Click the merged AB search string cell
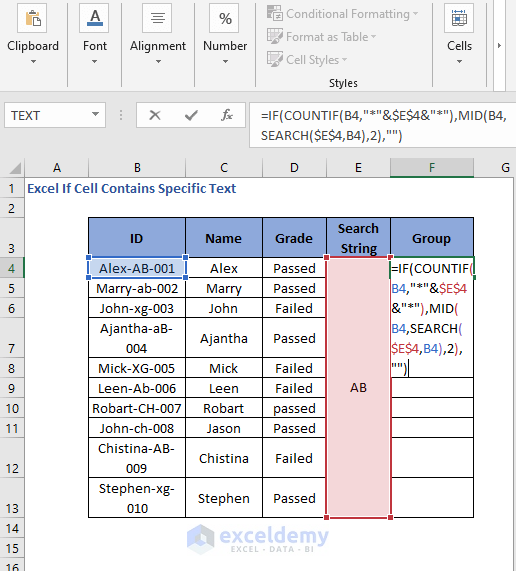516x571 pixels. 358,387
